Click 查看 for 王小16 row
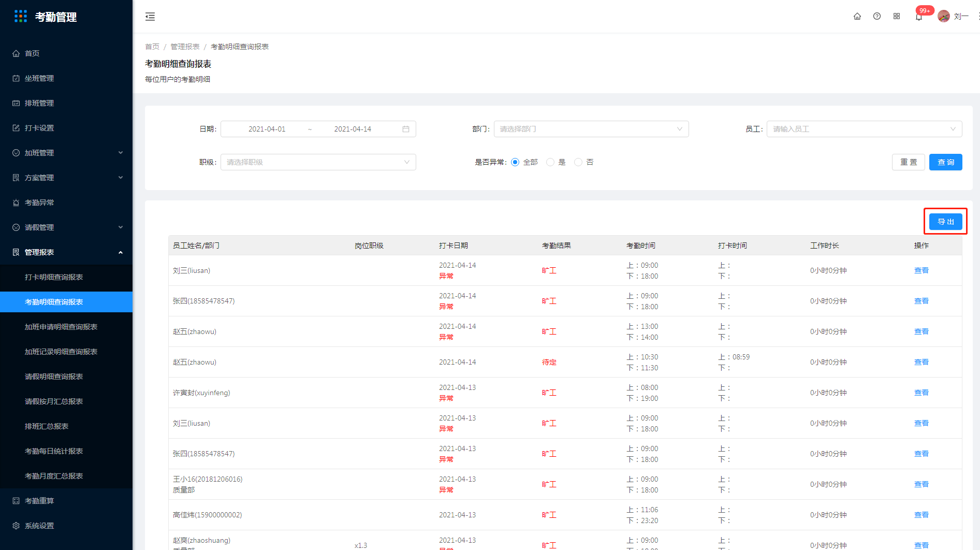Image resolution: width=980 pixels, height=550 pixels. click(x=921, y=484)
